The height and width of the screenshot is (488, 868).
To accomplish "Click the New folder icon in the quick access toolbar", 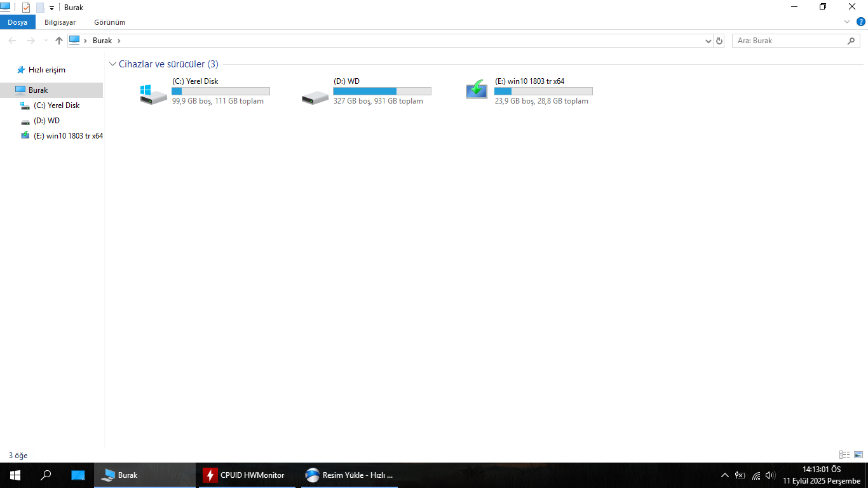I will (40, 8).
